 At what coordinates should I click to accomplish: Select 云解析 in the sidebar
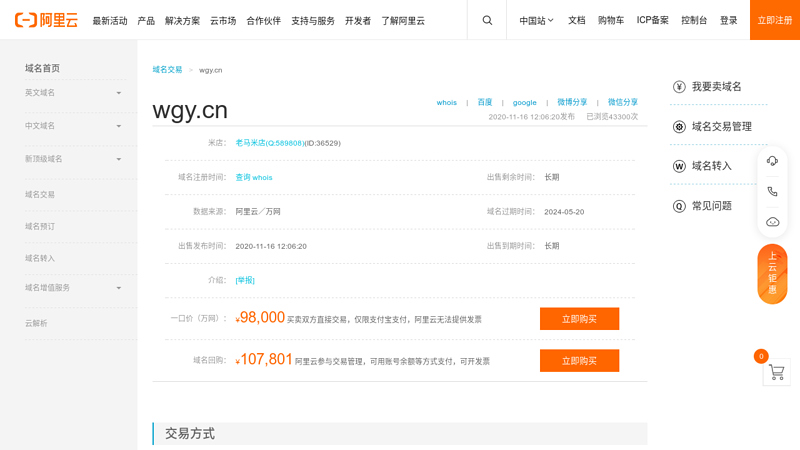[x=36, y=323]
